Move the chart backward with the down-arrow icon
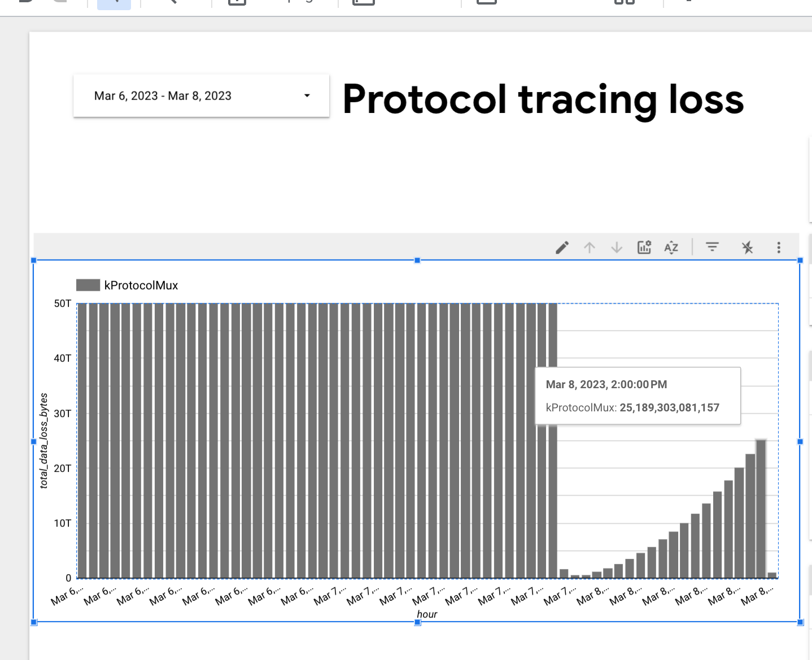 point(616,247)
